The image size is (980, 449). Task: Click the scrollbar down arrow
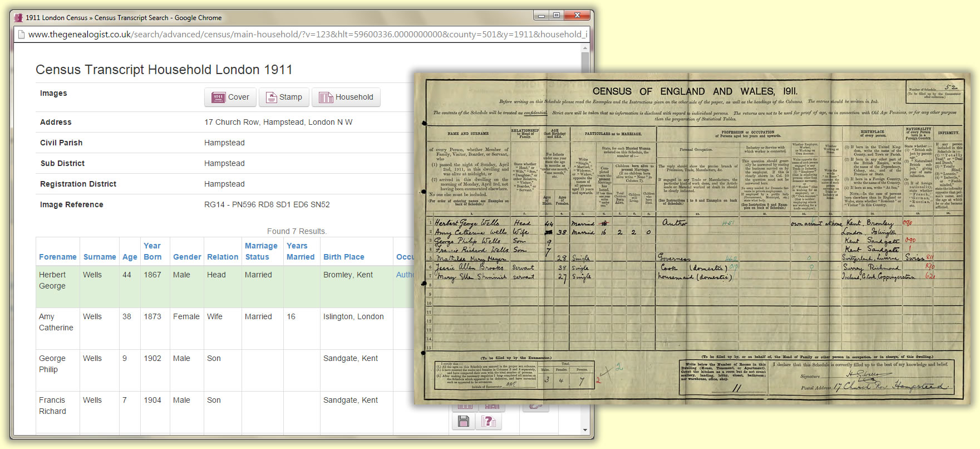[x=585, y=430]
